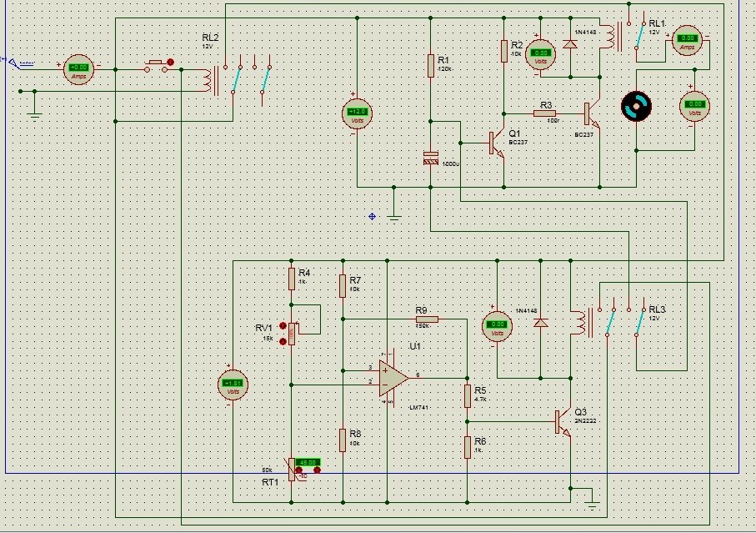
Task: Select the LM741 op-amp U1 triangle
Action: (x=393, y=378)
